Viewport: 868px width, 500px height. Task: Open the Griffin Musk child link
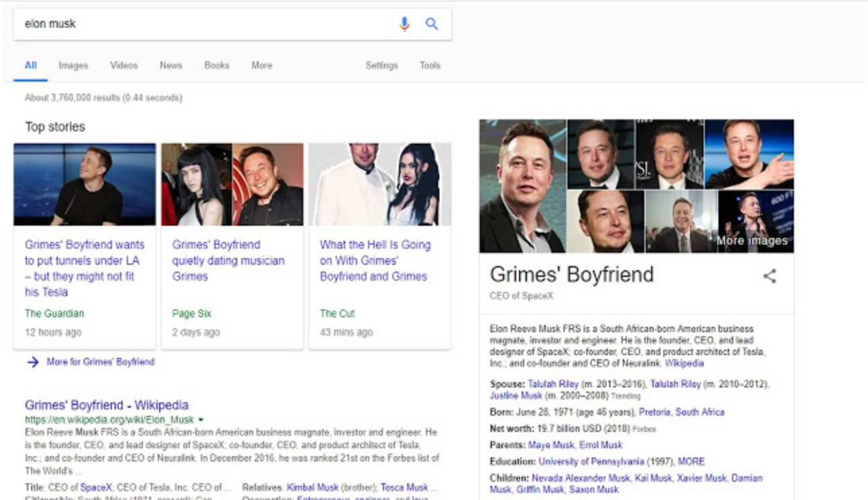click(x=540, y=489)
